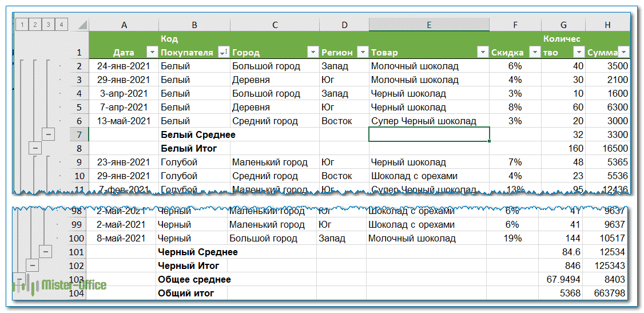Click outline level 4 button
Viewport: 644px width, 313px height.
tap(61, 25)
